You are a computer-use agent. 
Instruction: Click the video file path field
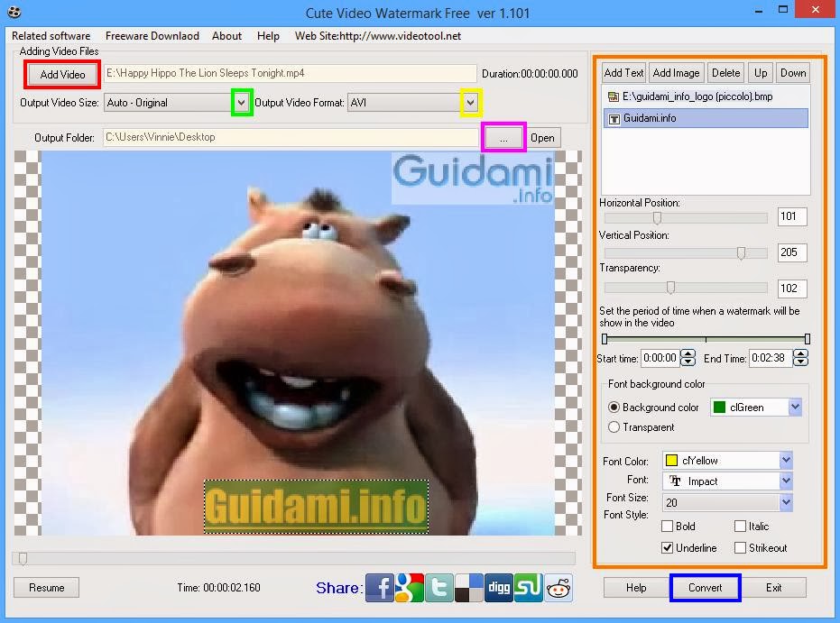point(290,73)
